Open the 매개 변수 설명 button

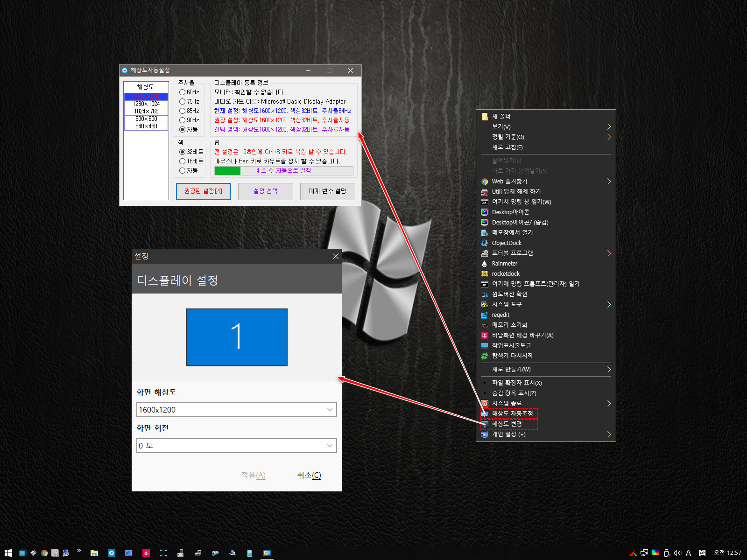(328, 191)
